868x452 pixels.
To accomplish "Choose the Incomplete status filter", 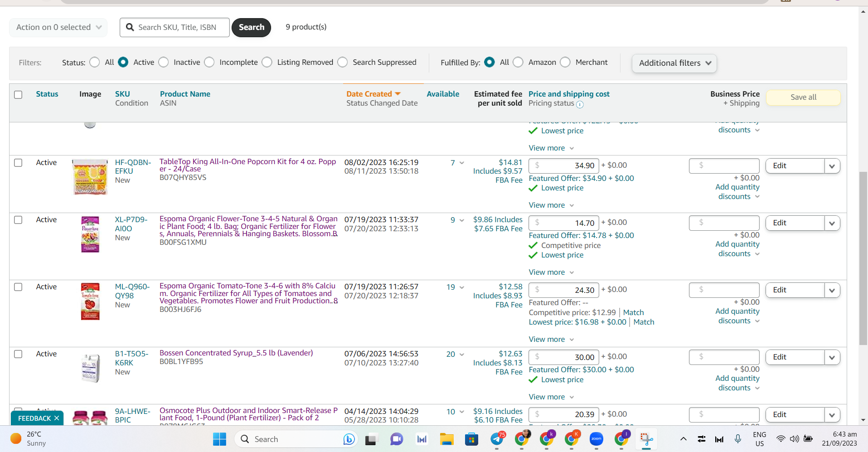I will (209, 62).
